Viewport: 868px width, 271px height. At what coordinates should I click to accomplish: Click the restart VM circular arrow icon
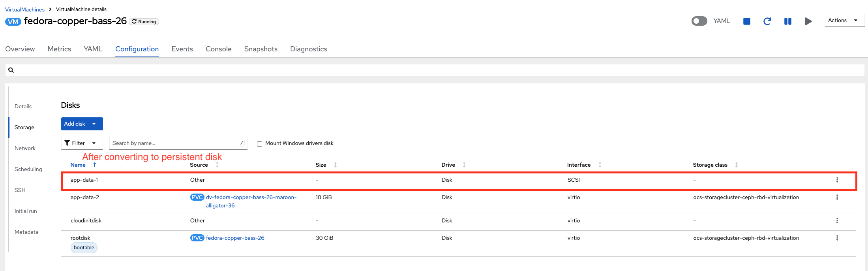[767, 21]
